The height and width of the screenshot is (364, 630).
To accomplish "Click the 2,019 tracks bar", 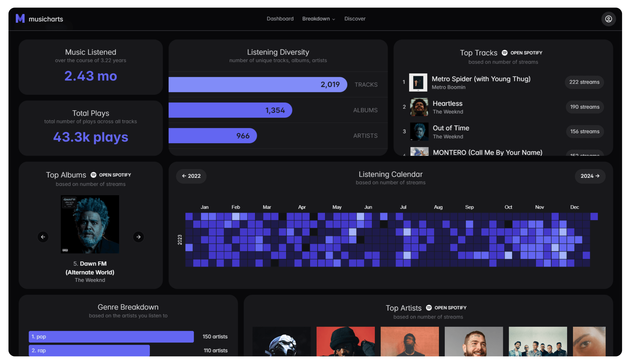I will 258,85.
